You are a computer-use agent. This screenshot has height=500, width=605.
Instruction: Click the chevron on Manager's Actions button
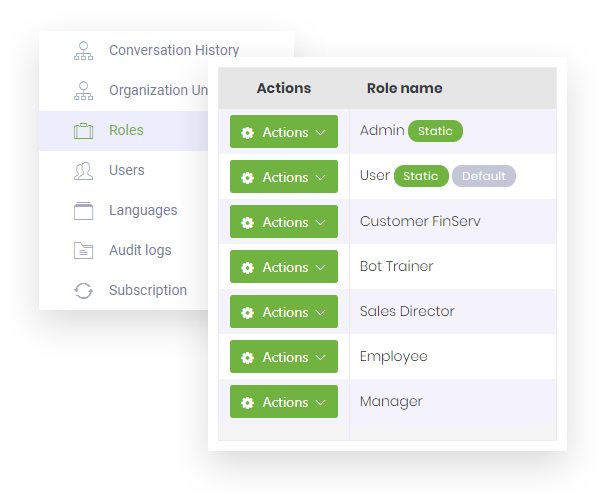(320, 402)
